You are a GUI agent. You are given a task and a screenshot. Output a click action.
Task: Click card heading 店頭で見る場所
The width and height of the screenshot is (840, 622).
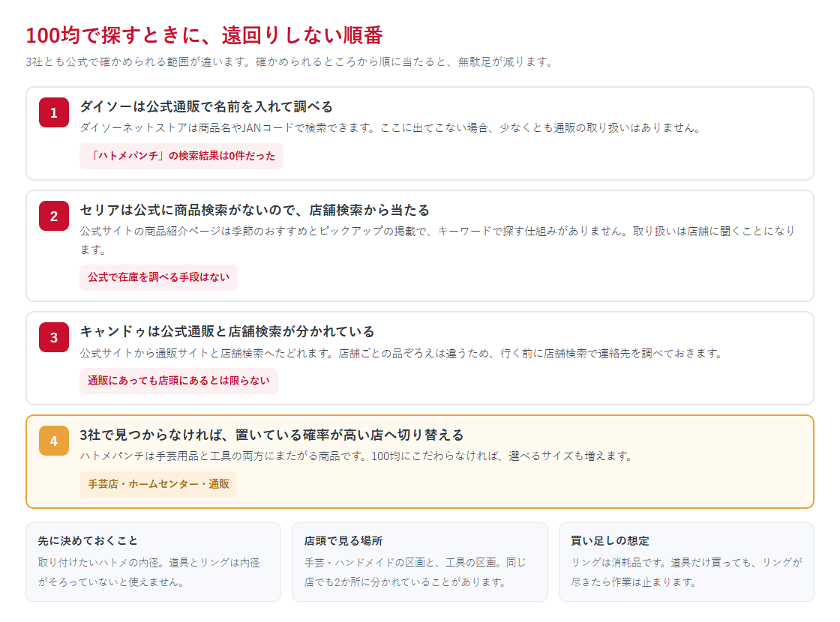pos(343,540)
